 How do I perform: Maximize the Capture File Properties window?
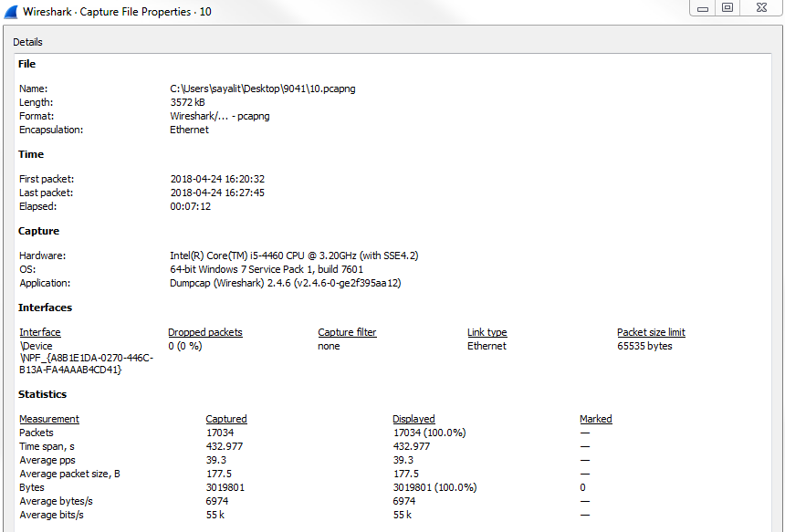(727, 8)
